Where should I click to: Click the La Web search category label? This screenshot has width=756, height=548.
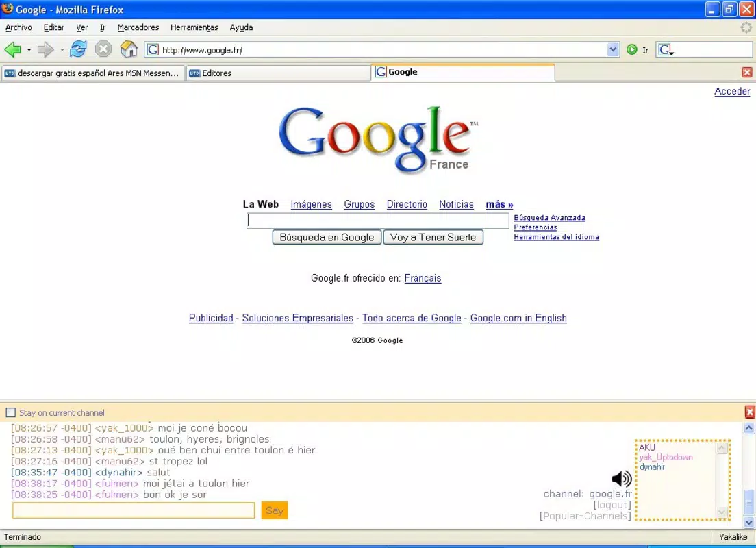pos(261,204)
